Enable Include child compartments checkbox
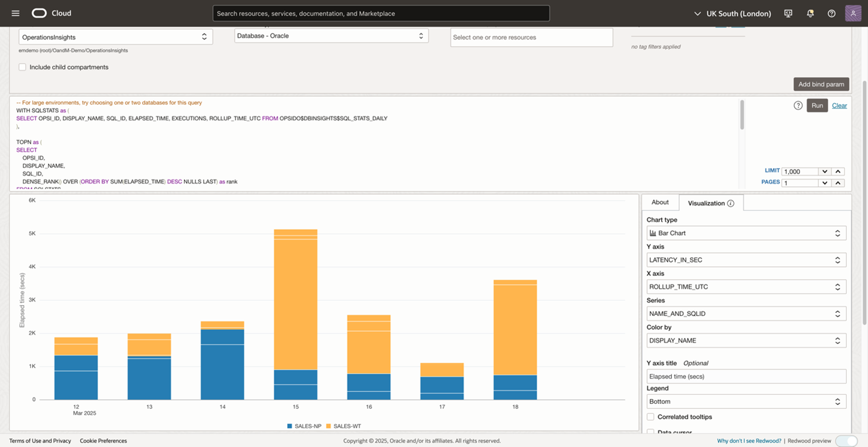Viewport: 868px width, 447px height. 22,67
